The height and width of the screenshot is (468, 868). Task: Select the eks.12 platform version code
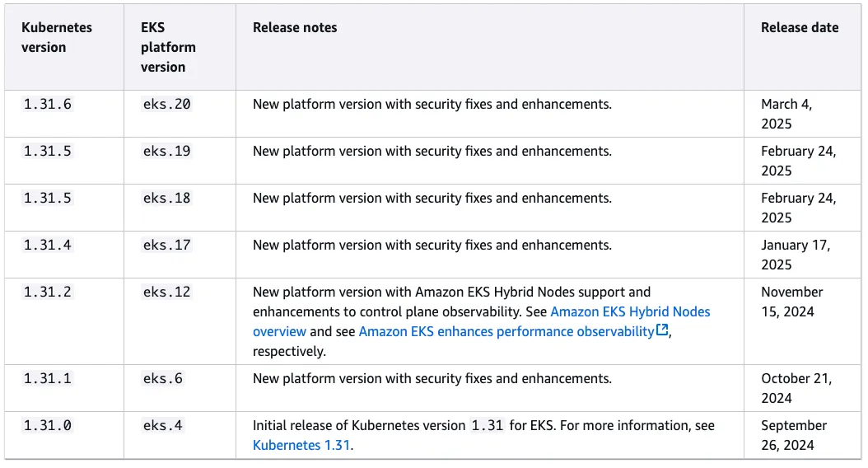pyautogui.click(x=167, y=292)
